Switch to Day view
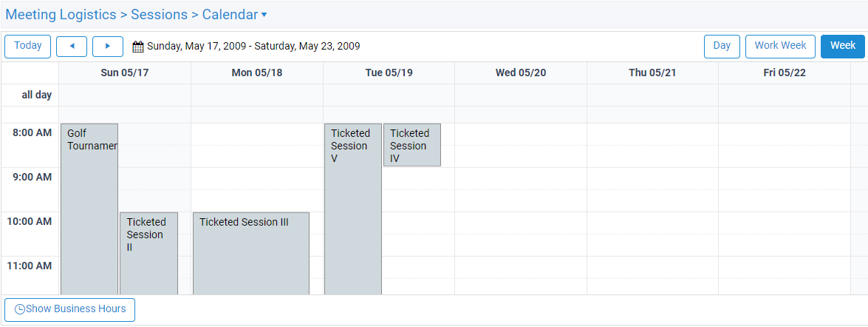This screenshot has width=868, height=327. click(722, 46)
